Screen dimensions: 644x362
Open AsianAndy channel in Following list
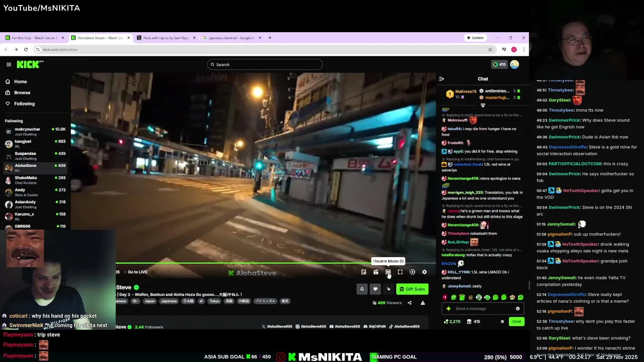tap(35, 204)
